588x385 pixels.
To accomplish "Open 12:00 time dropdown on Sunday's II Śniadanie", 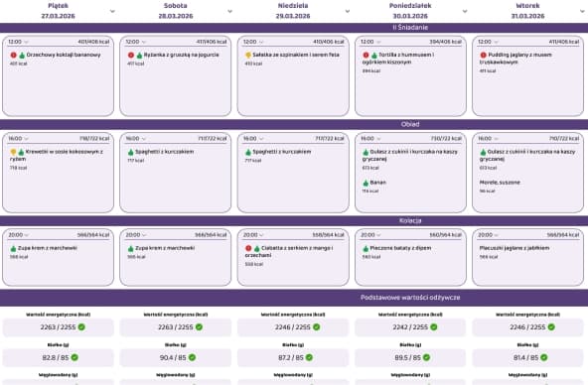I will (253, 42).
